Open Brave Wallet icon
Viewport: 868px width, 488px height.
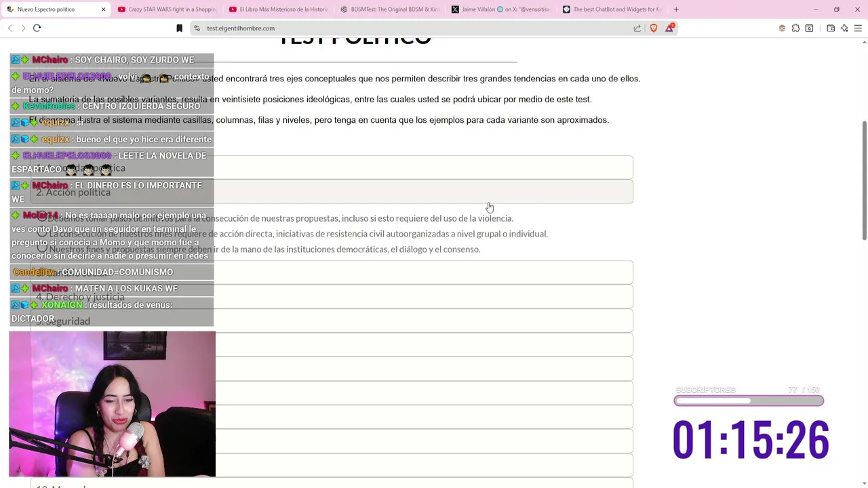click(831, 28)
